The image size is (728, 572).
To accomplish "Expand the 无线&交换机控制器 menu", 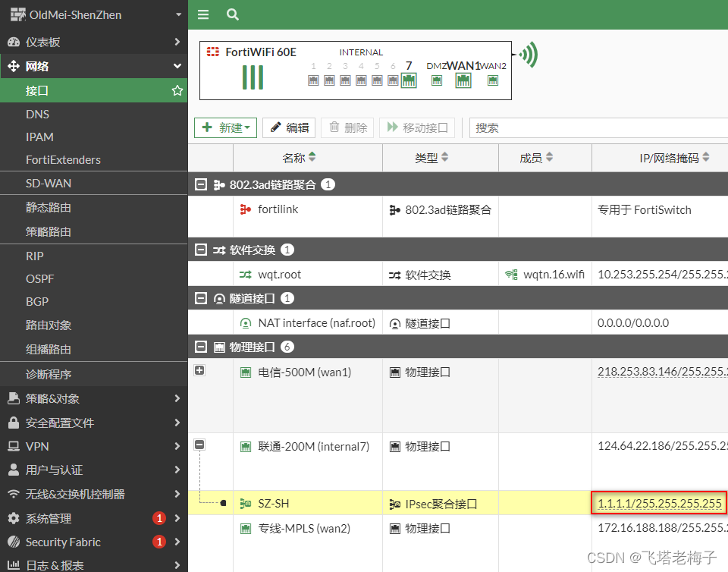I will tap(94, 494).
